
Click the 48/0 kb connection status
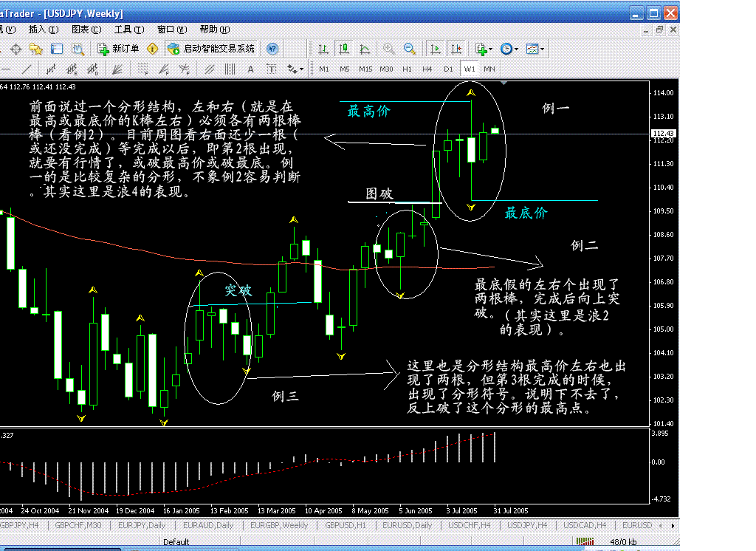[x=623, y=542]
